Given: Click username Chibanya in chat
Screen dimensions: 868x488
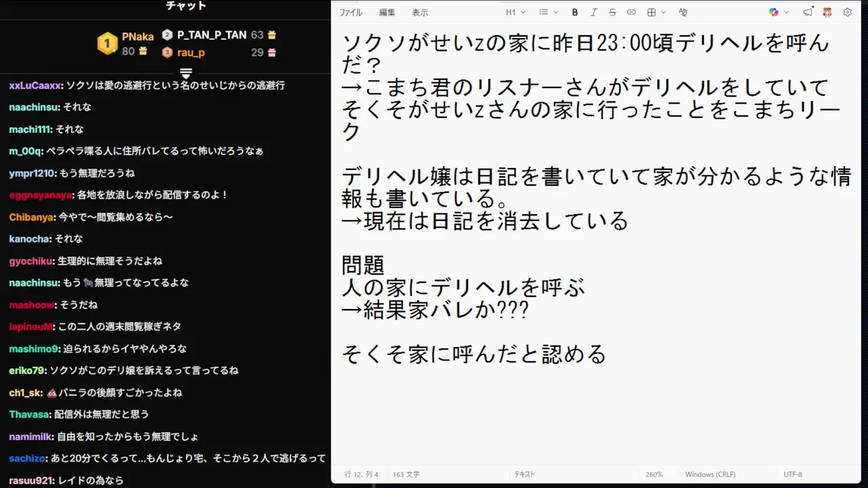Looking at the screenshot, I should pos(31,217).
